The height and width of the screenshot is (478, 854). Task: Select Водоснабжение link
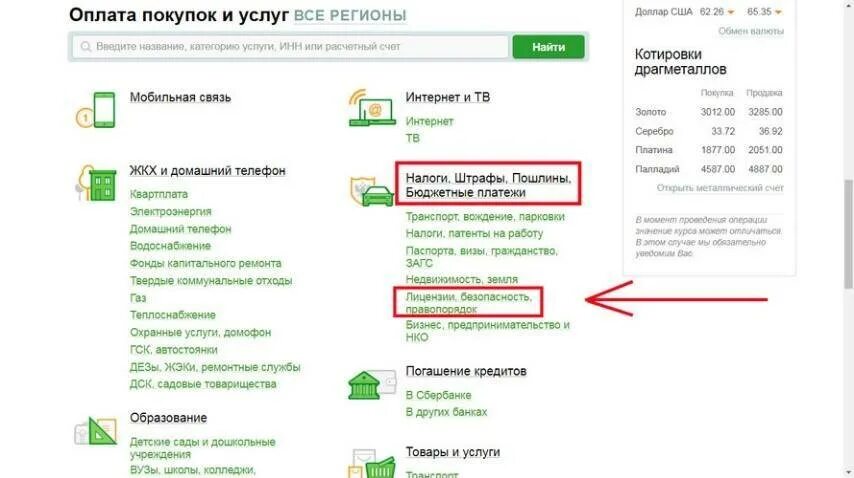(170, 246)
